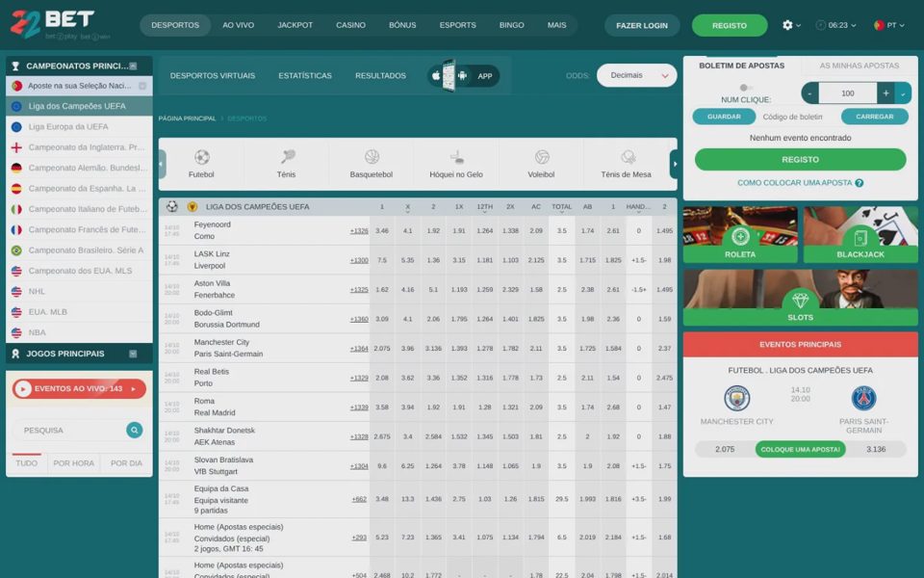
Task: Switch to As Minhas Apostas tab
Action: tap(860, 66)
